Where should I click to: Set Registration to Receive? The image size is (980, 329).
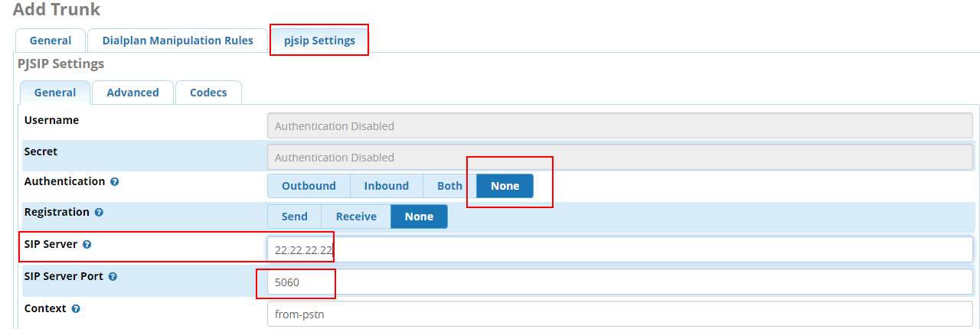click(356, 217)
